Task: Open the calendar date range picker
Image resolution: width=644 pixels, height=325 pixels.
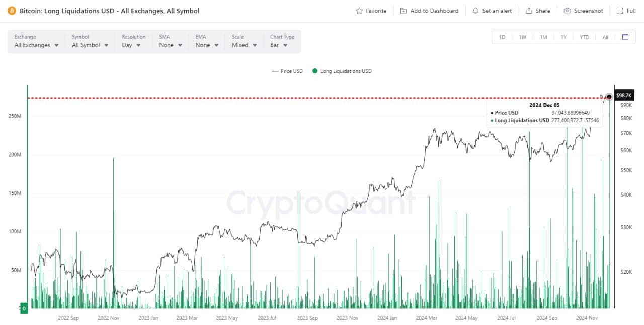Action: click(625, 37)
